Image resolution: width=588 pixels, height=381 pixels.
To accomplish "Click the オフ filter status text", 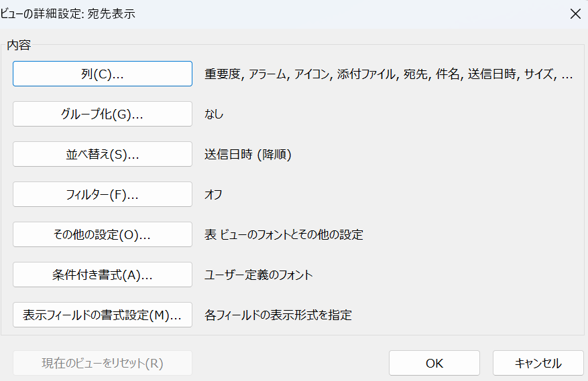I will pyautogui.click(x=213, y=194).
